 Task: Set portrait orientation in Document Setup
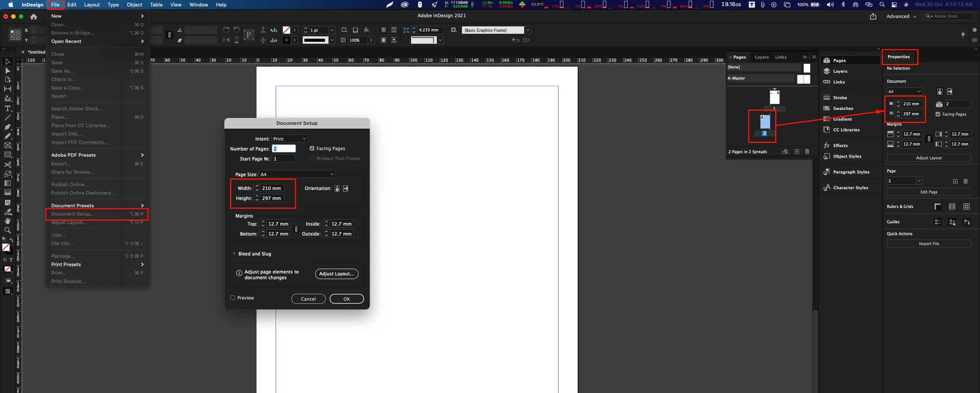coord(337,188)
